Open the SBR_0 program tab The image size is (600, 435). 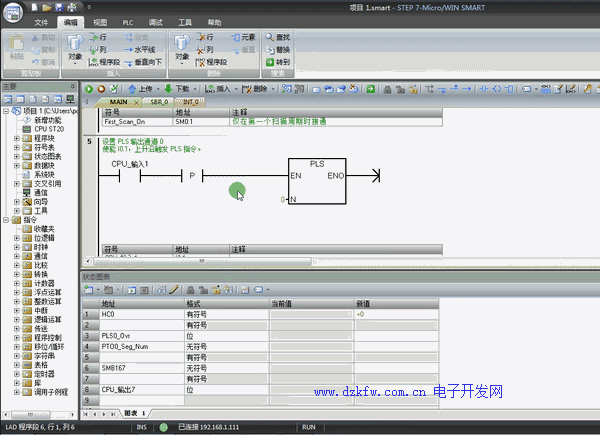[159, 102]
